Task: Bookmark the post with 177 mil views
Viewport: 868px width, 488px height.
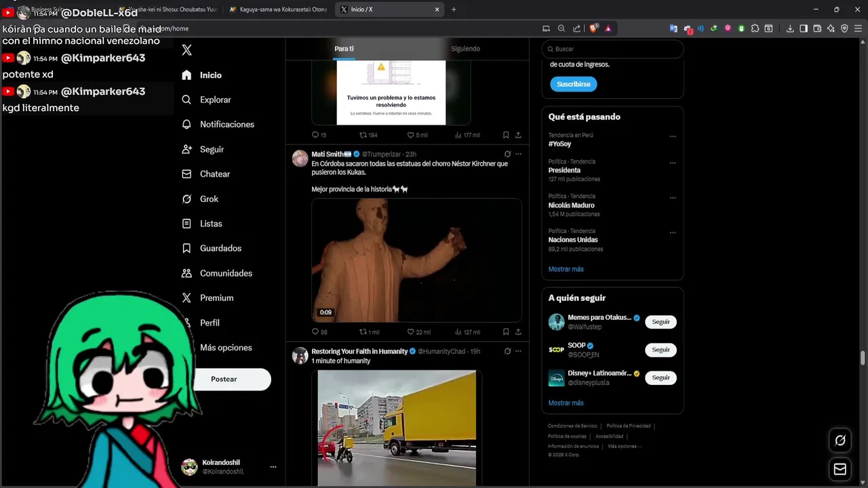Action: [506, 135]
